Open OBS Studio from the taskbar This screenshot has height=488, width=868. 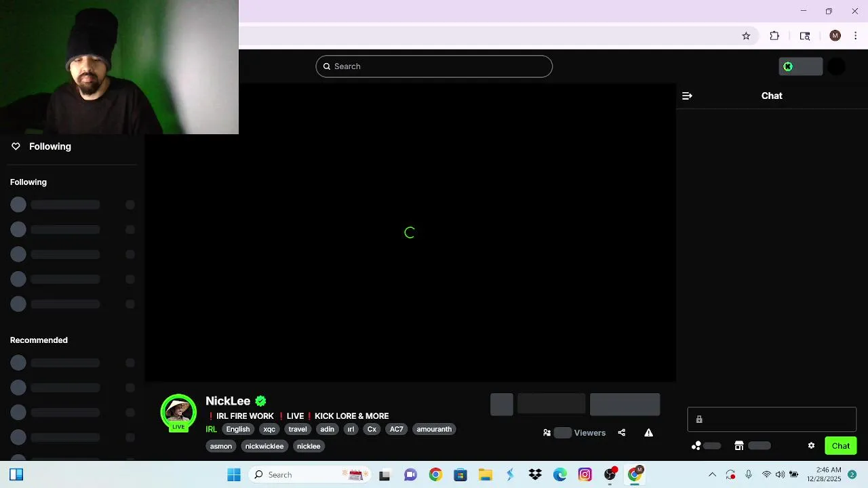tap(610, 474)
